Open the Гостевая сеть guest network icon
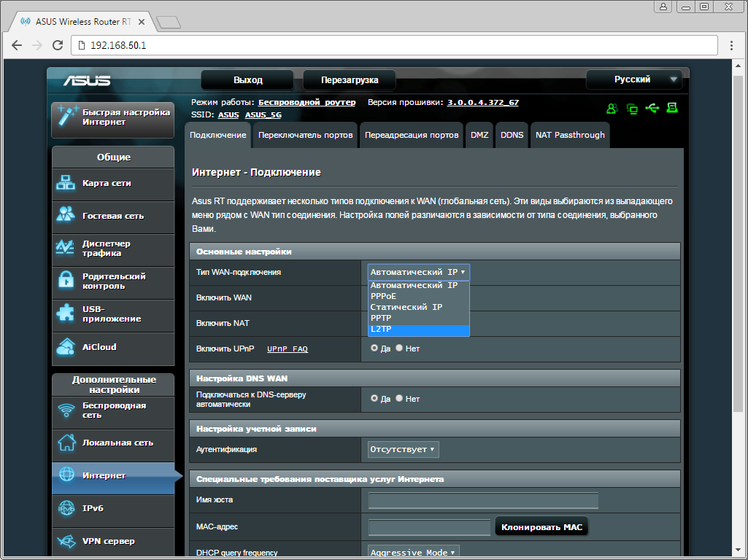The width and height of the screenshot is (748, 560). [66, 214]
